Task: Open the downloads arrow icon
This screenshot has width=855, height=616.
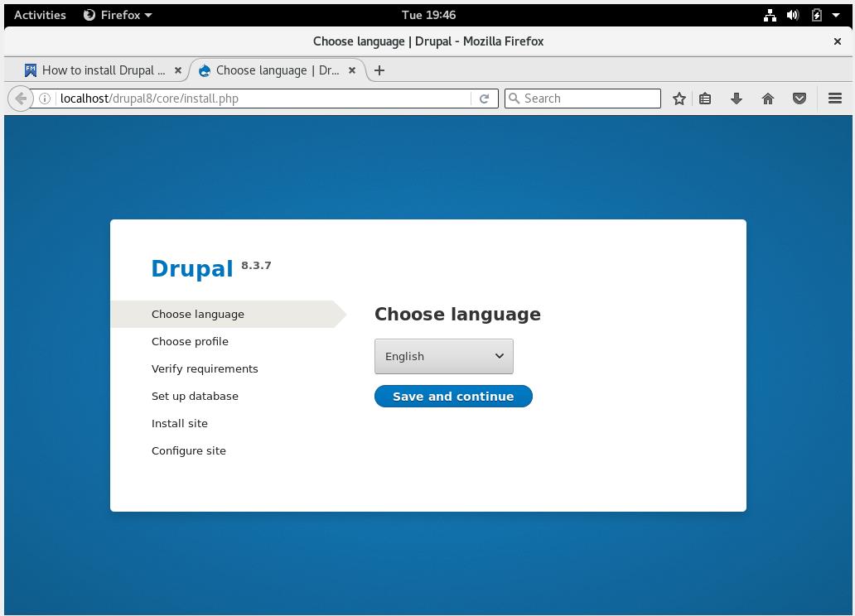Action: coord(737,99)
